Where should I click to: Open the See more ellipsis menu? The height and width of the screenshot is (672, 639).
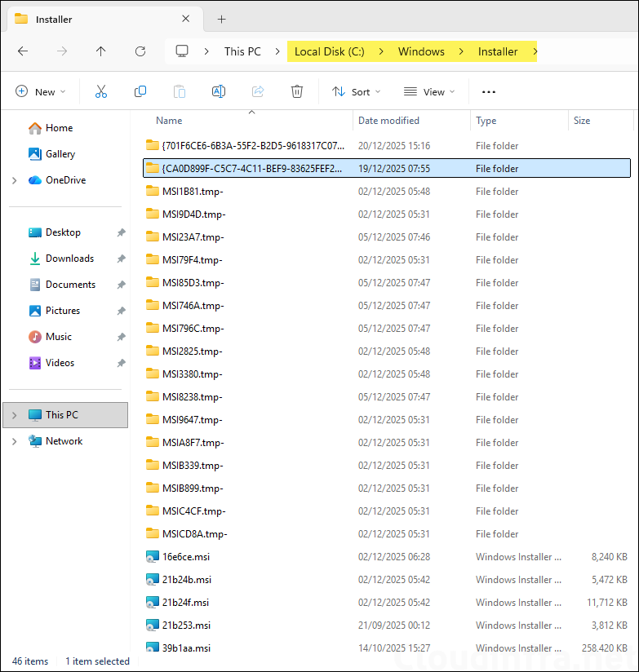click(489, 92)
